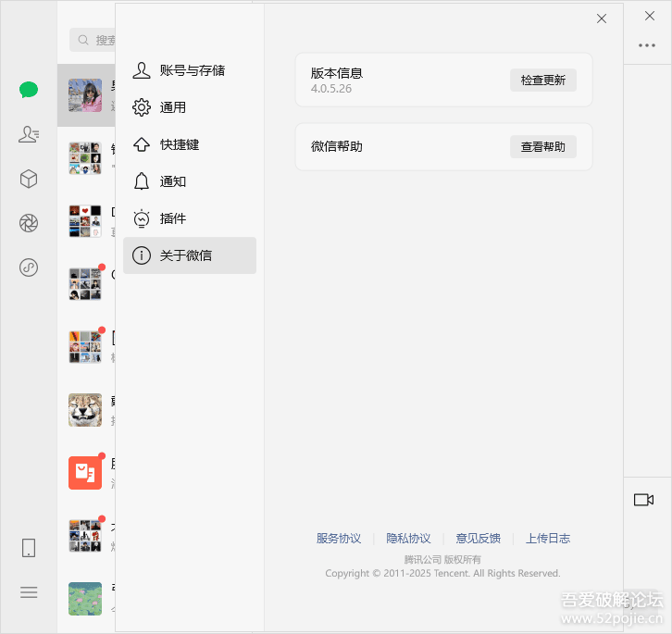Click the plugin icon beside 插件
Viewport: 672px width, 634px height.
[x=142, y=218]
